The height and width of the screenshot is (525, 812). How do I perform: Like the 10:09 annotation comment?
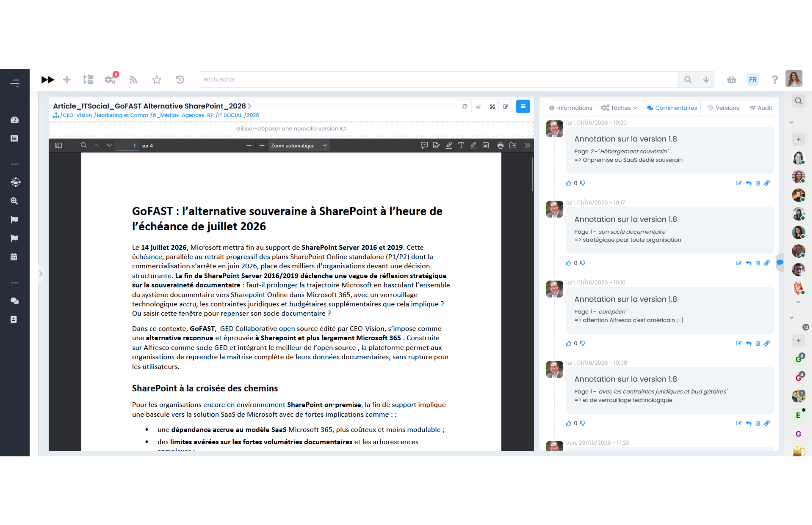(x=568, y=423)
